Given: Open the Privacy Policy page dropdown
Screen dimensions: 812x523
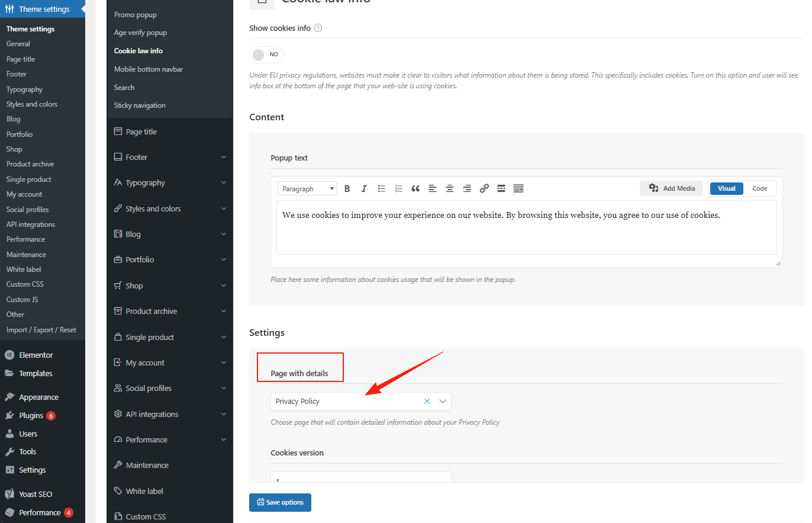Looking at the screenshot, I should [x=442, y=401].
